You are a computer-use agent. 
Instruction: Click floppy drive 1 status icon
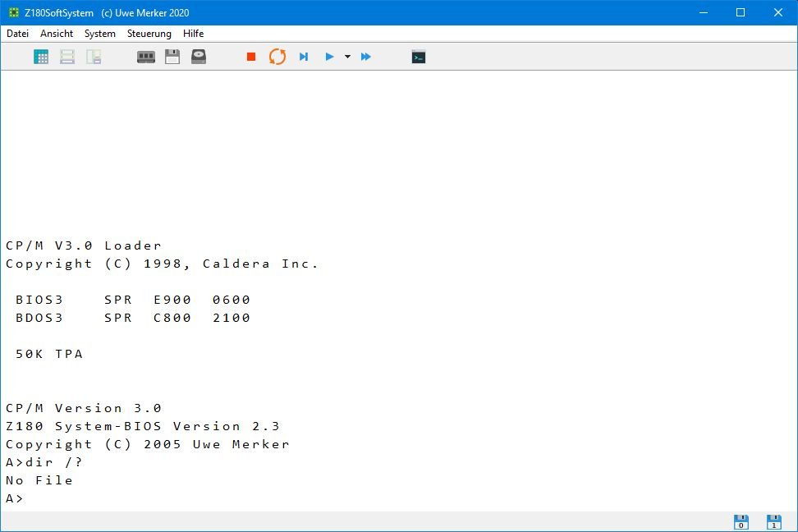[774, 522]
